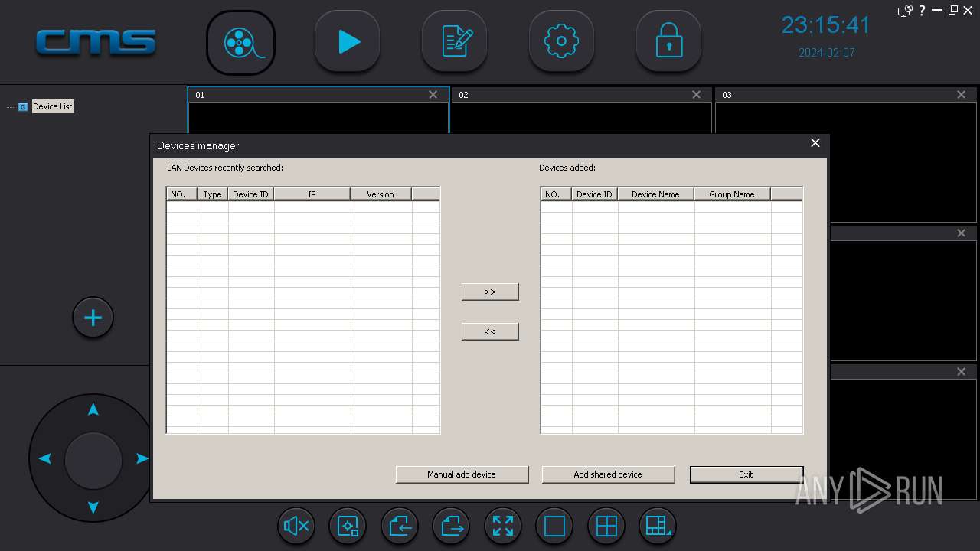Click PTZ left arrow
The width and height of the screenshot is (980, 551).
(x=45, y=458)
